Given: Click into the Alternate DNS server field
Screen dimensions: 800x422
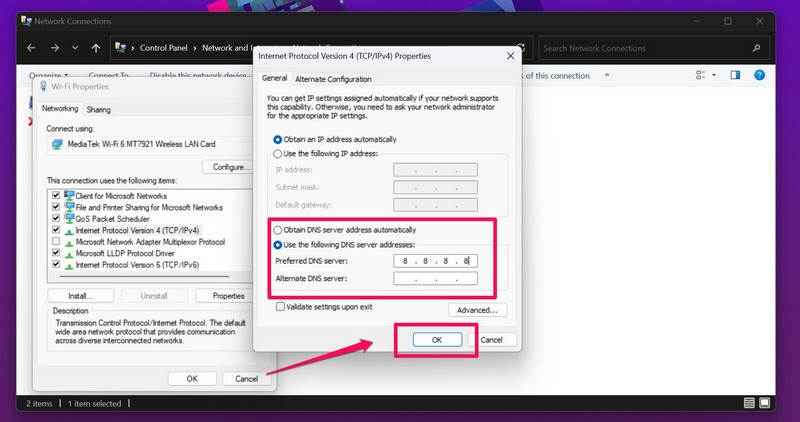Looking at the screenshot, I should click(435, 279).
